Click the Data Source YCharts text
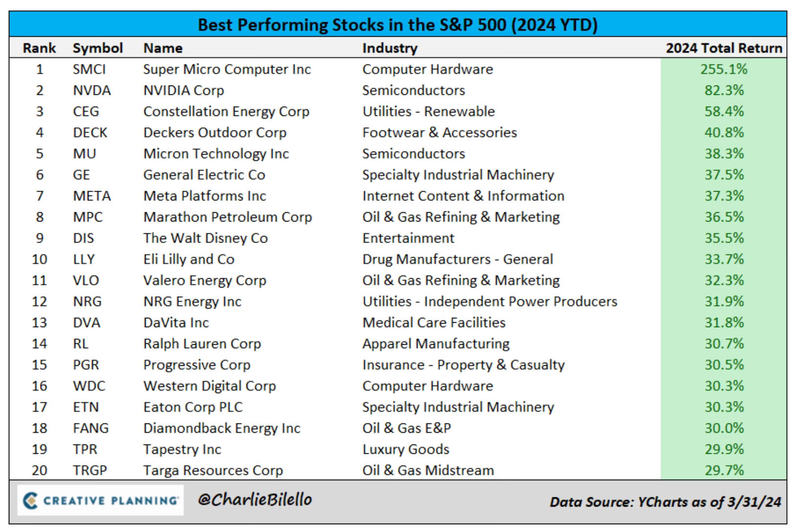Image resolution: width=794 pixels, height=532 pixels. (x=665, y=502)
